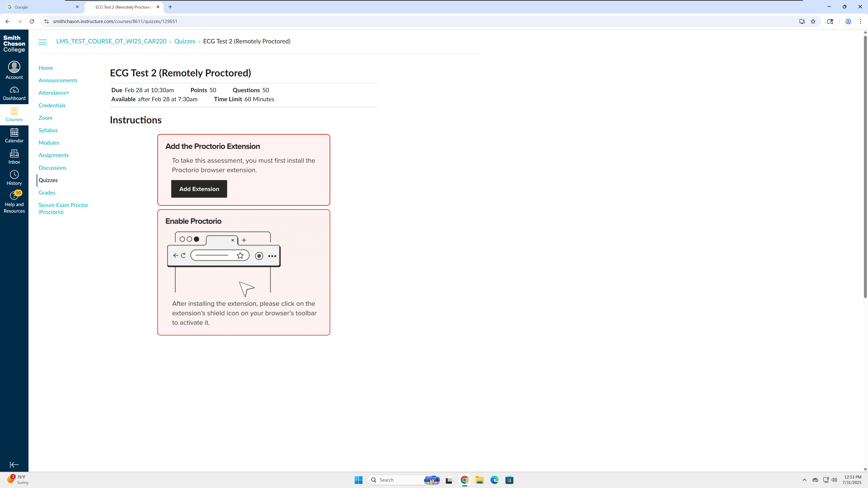Open clock and date in system tray

pyautogui.click(x=852, y=480)
